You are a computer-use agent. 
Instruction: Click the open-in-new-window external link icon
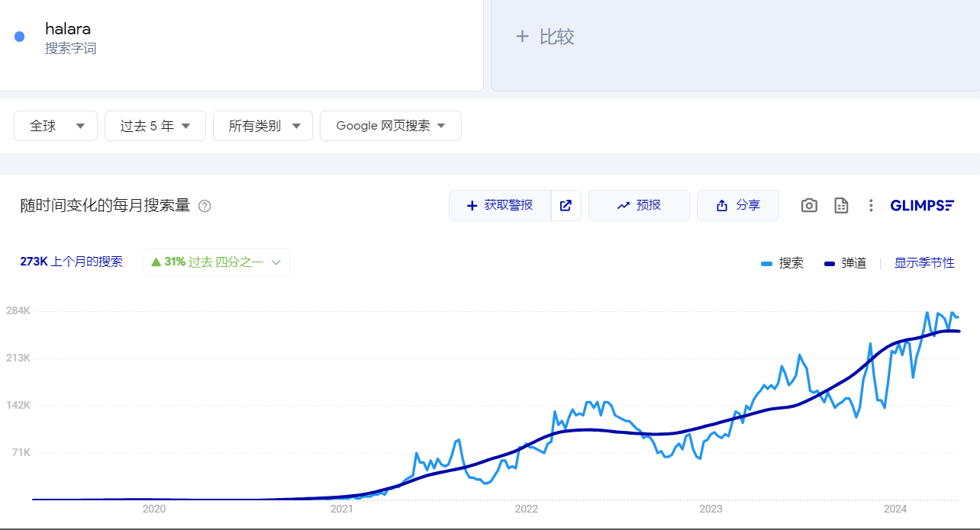pos(566,205)
